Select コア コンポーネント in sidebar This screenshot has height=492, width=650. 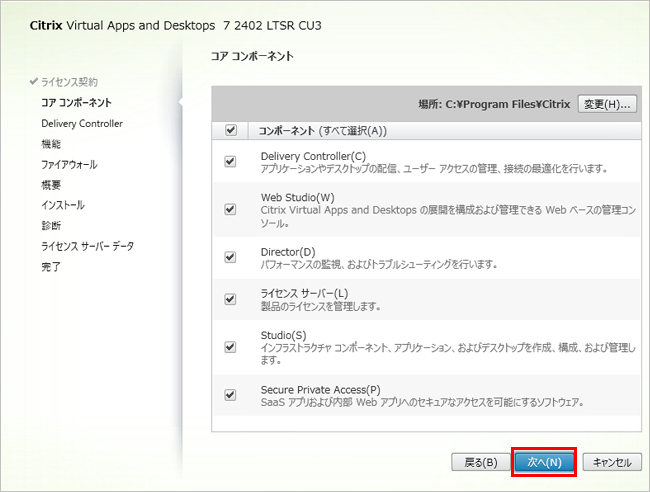click(76, 102)
